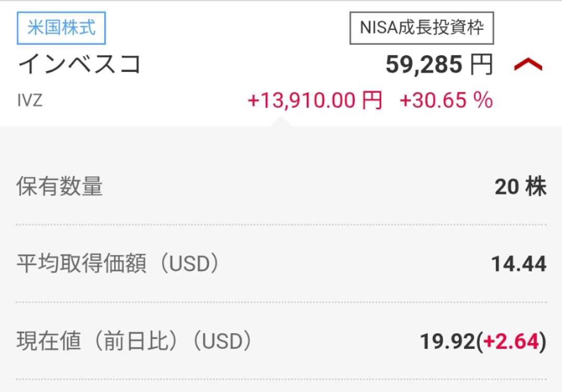Open the インベスコ stock name
562x392 pixels.
point(80,65)
